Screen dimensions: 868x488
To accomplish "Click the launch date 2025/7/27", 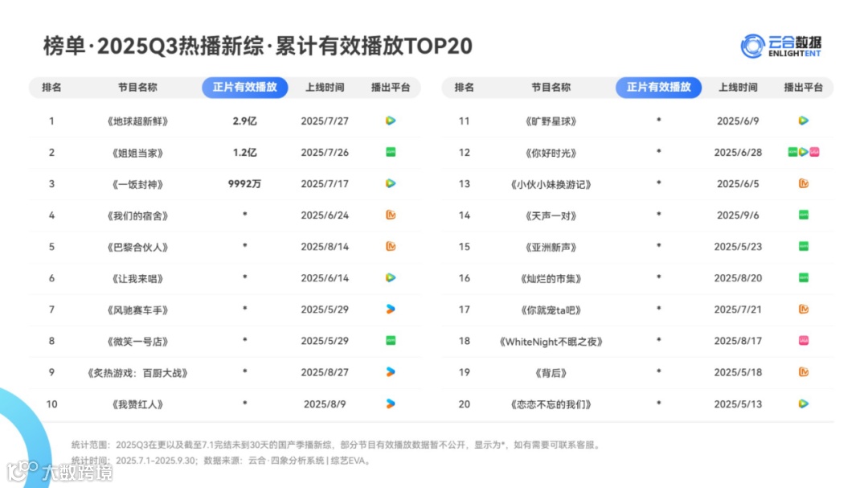I will (x=325, y=121).
